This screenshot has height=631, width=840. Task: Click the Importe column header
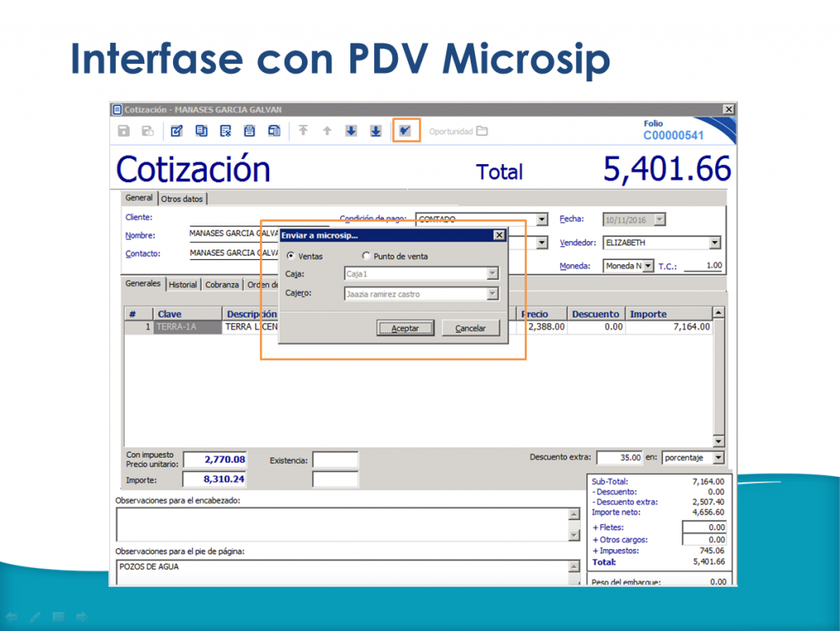[x=669, y=314]
